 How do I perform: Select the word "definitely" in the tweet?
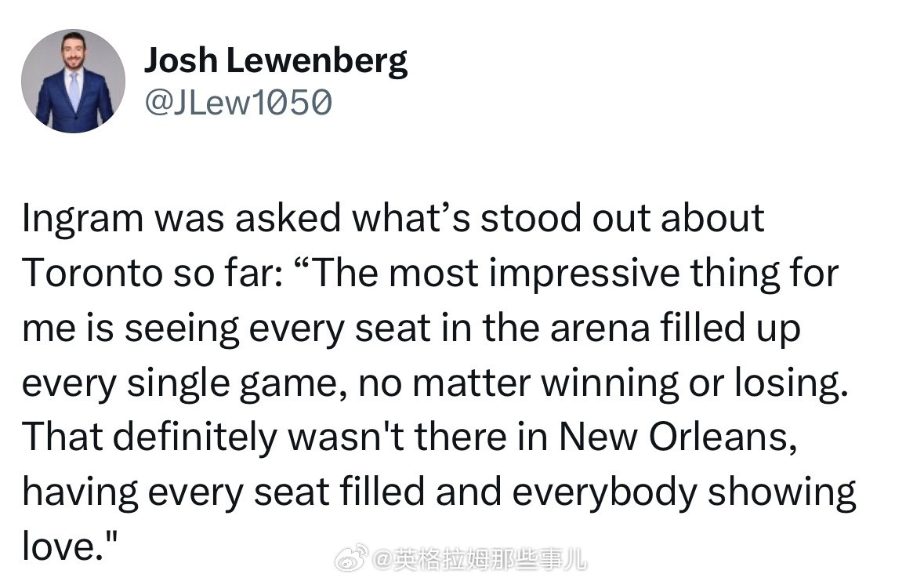194,438
